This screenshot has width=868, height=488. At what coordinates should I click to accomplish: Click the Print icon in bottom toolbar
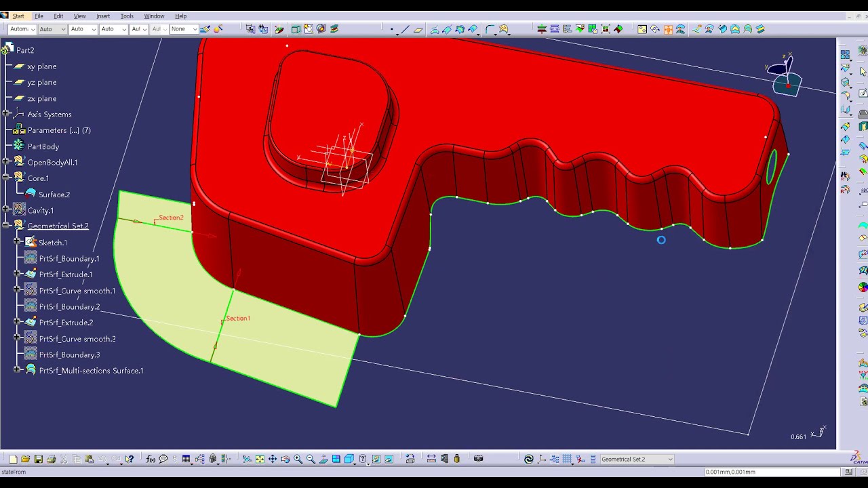(x=51, y=459)
